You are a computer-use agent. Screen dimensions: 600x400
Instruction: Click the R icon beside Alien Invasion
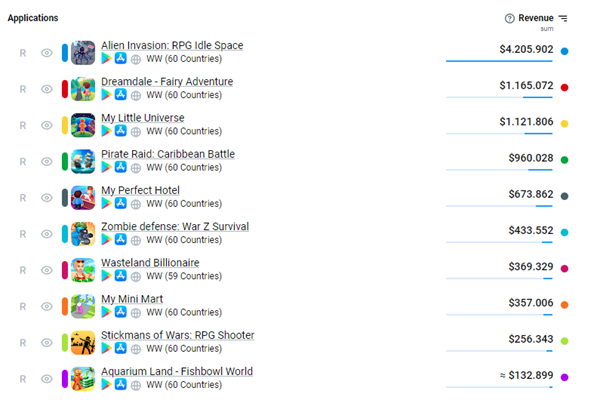coord(23,52)
